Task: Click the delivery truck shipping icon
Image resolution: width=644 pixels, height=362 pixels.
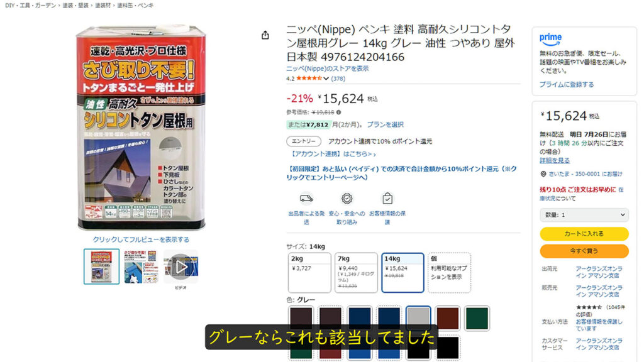Action: [x=306, y=199]
